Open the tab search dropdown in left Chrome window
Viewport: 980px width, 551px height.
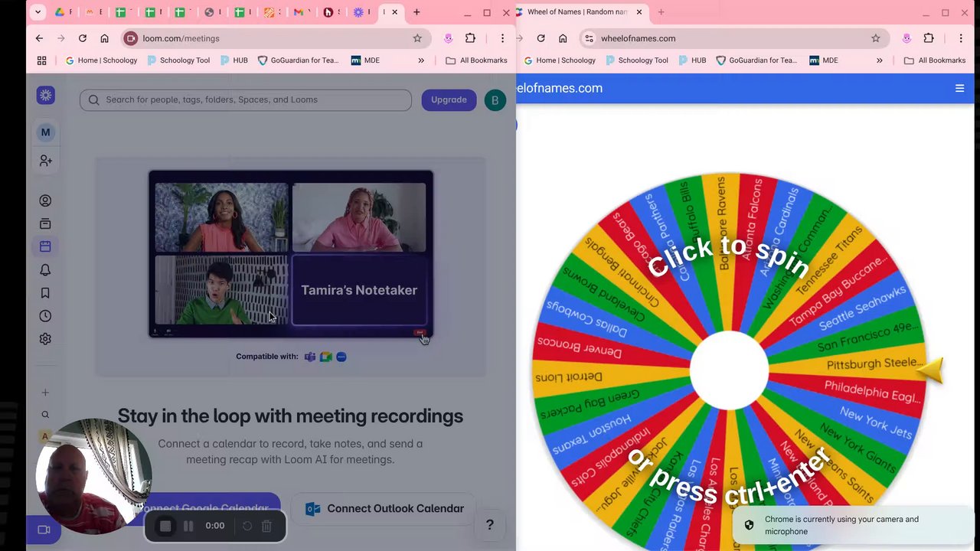click(x=38, y=12)
